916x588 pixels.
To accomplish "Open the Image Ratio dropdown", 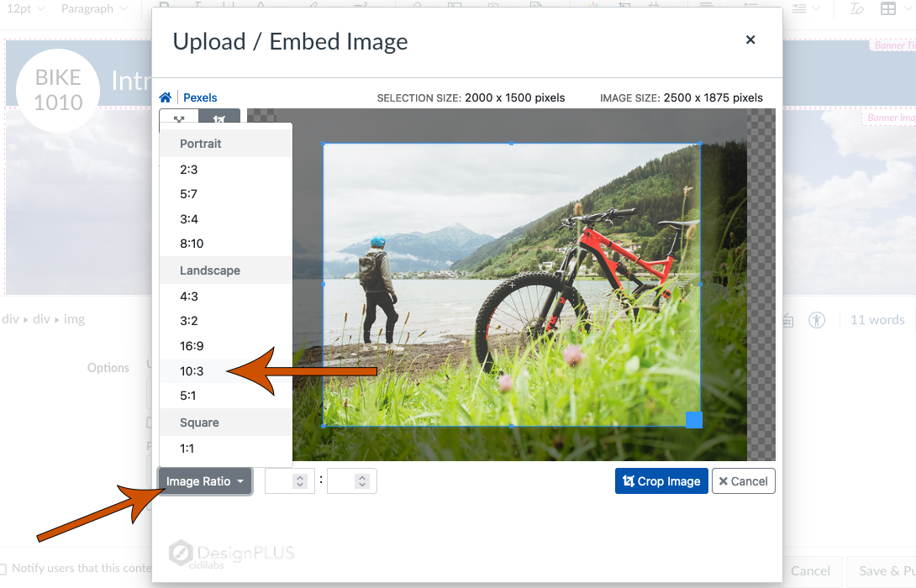I will 204,480.
